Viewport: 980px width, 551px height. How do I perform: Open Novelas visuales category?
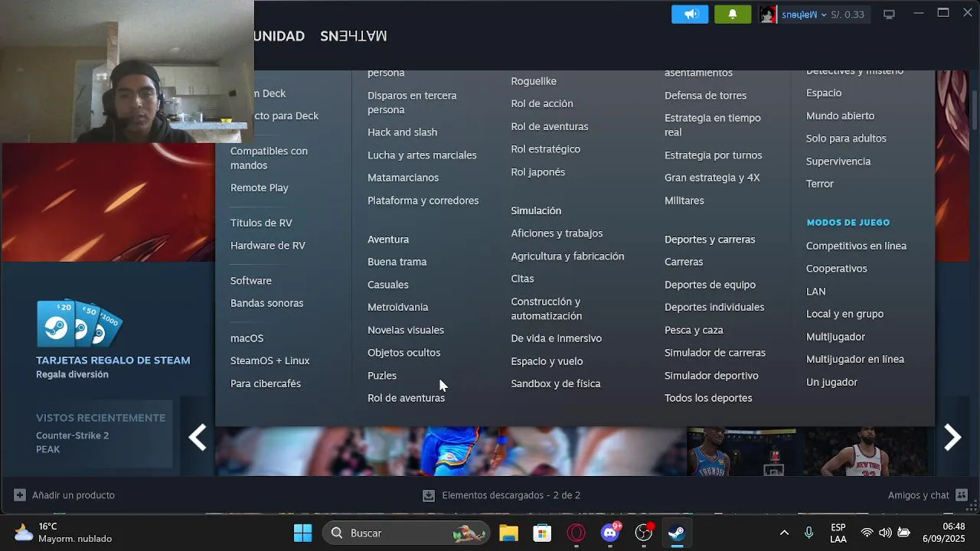click(406, 330)
